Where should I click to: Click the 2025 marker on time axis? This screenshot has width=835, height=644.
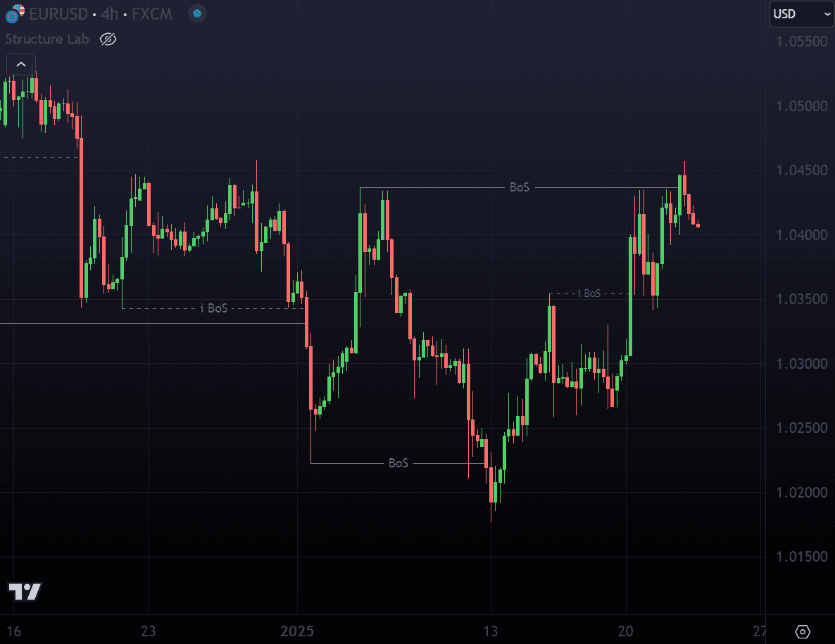(x=297, y=631)
